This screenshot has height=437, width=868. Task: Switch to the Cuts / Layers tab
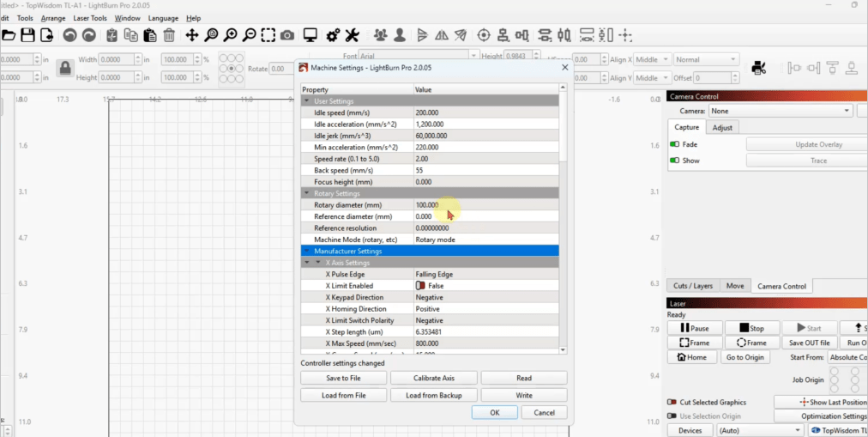[693, 286]
